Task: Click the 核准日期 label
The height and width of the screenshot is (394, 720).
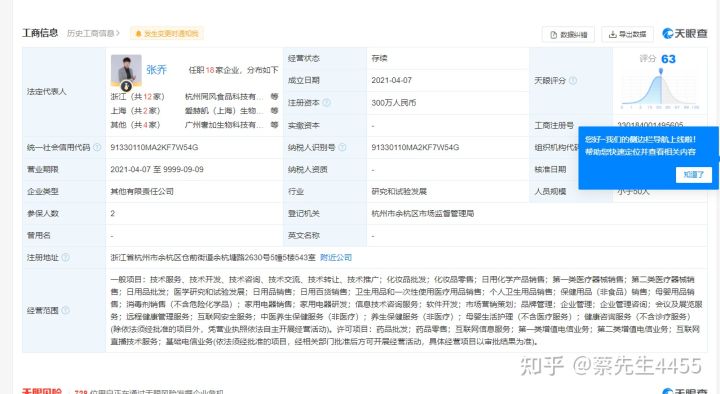Action: pos(550,169)
